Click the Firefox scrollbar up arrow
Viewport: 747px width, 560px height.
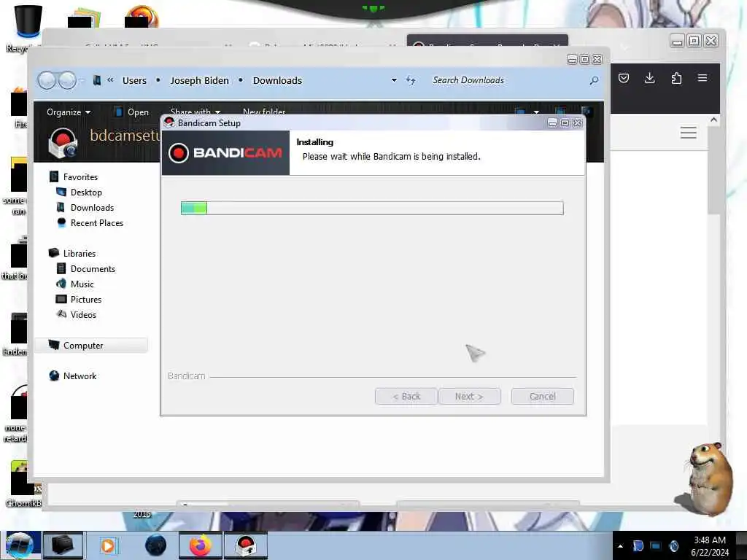pos(713,120)
